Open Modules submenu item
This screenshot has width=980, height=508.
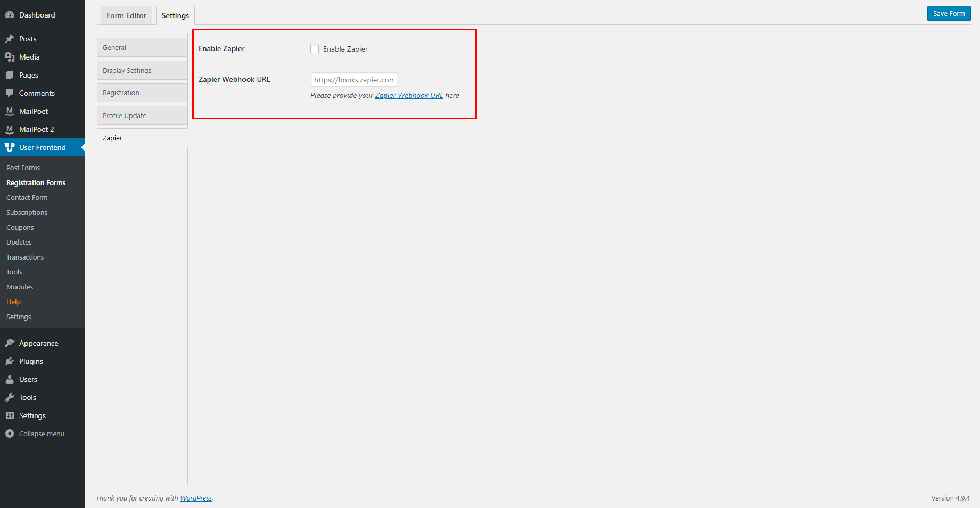(19, 287)
